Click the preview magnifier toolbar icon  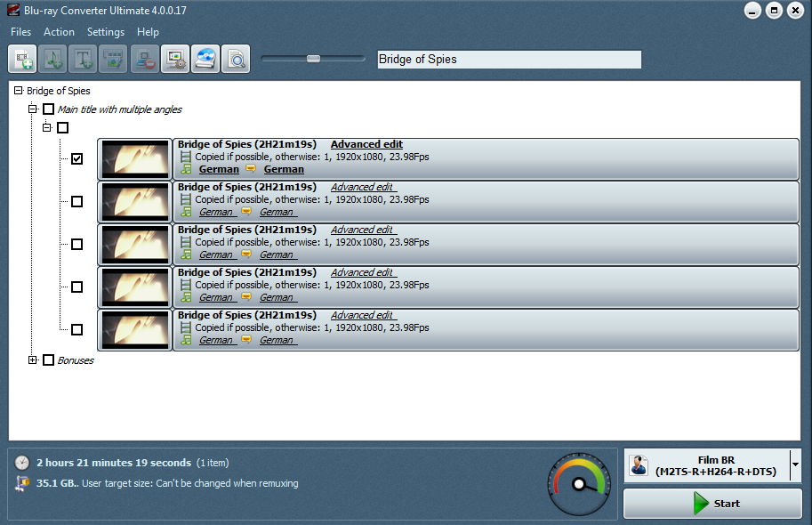tap(236, 59)
